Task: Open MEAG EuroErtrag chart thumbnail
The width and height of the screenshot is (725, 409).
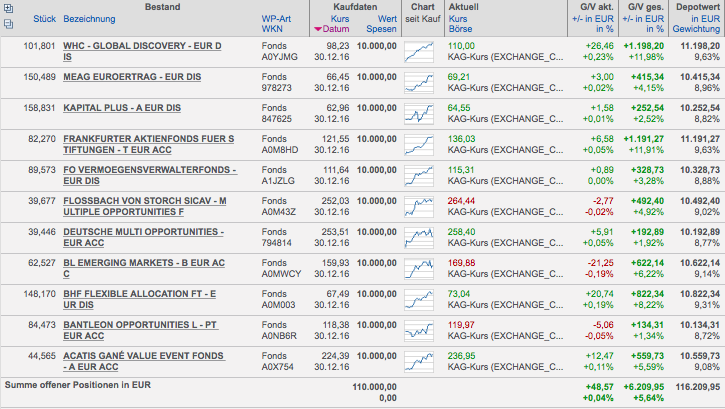Action: point(419,83)
